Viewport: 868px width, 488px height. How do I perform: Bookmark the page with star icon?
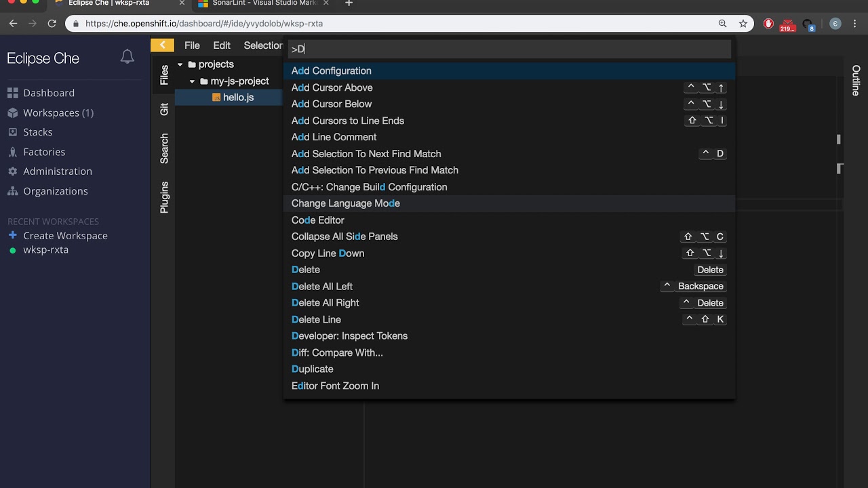(743, 23)
